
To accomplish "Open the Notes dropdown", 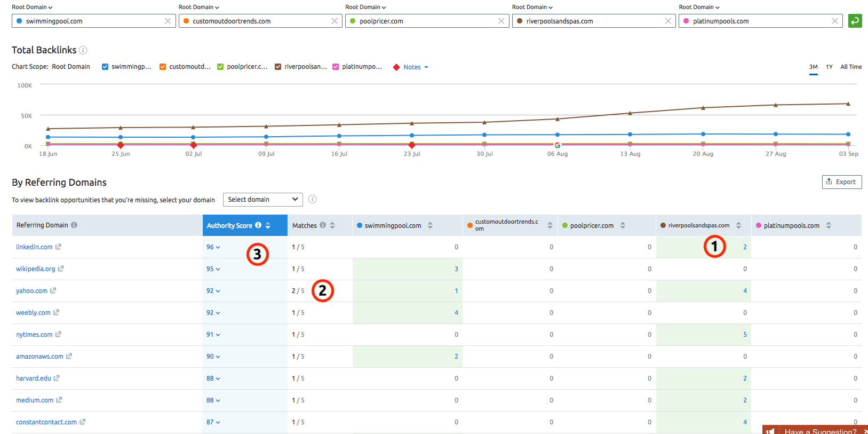I will 416,67.
